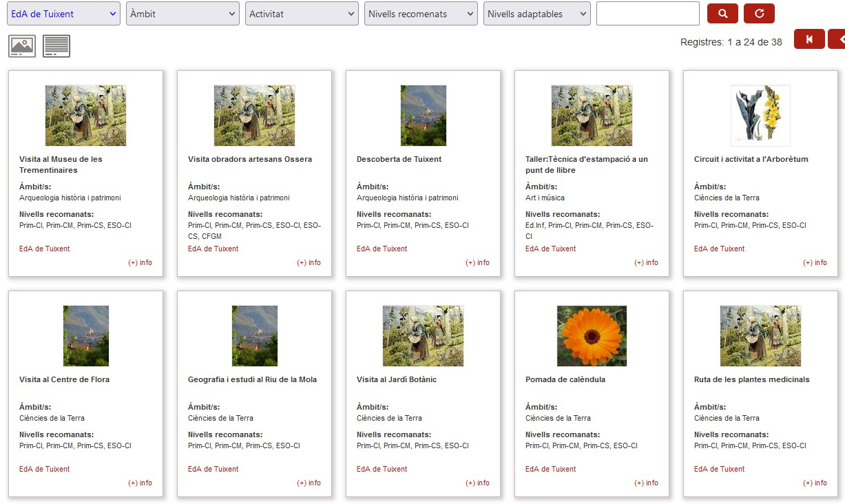845x504 pixels.
Task: Click the red reset filters refresh icon
Action: click(x=759, y=13)
